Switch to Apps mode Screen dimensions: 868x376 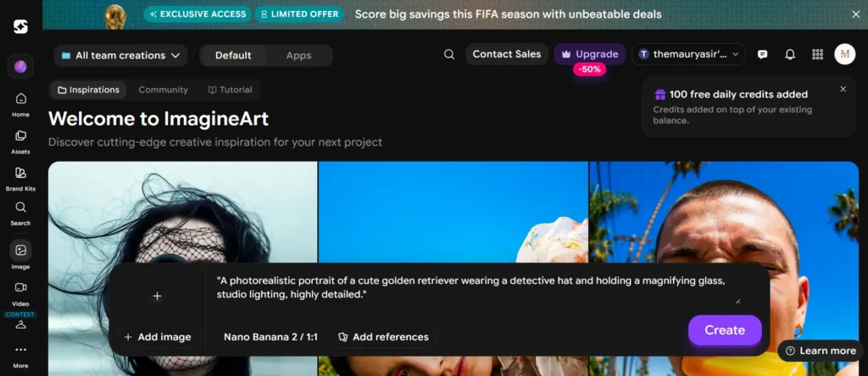click(x=298, y=55)
